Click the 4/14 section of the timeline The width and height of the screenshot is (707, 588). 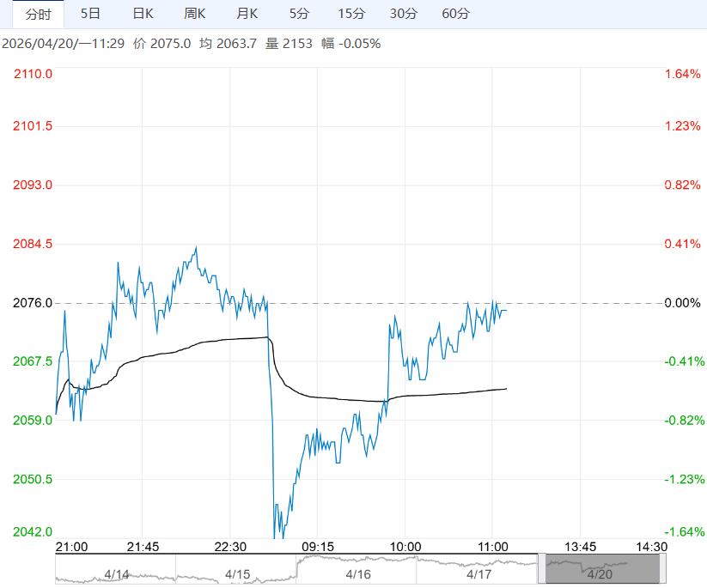[116, 569]
